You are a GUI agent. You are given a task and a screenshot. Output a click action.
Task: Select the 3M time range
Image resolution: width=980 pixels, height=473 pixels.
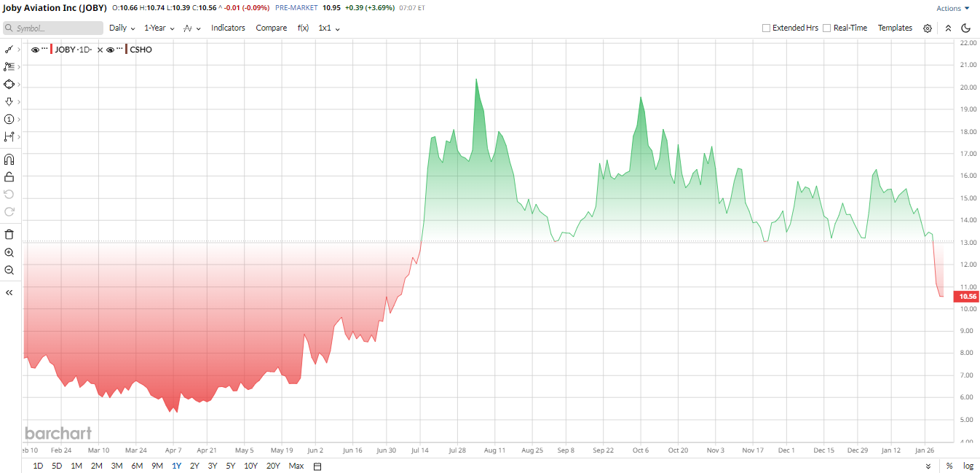[x=116, y=466]
